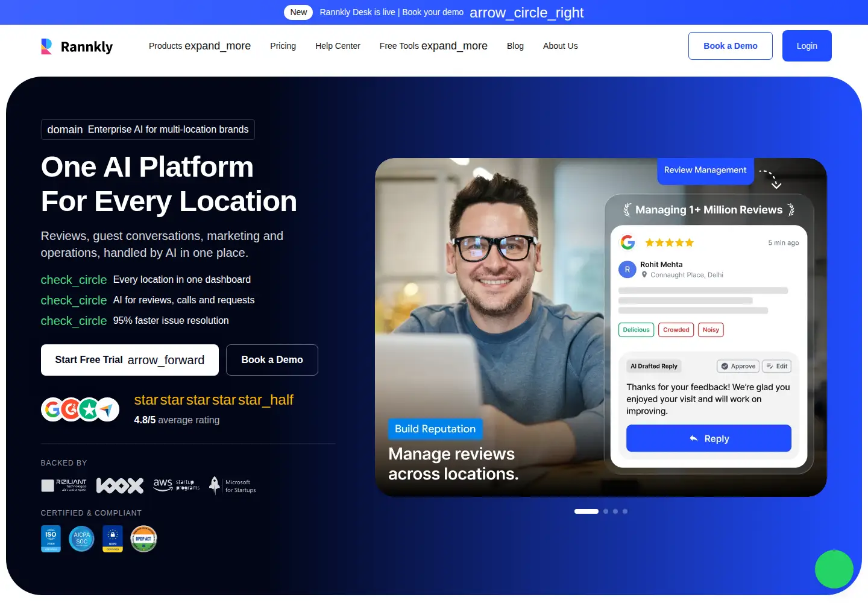Click the Login button
Image resolution: width=868 pixels, height=603 pixels.
pyautogui.click(x=807, y=46)
